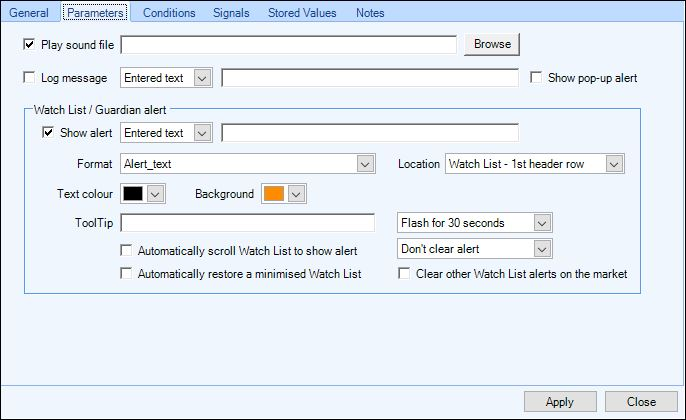The height and width of the screenshot is (420, 686).
Task: Open the Location dropdown list
Action: coord(535,164)
